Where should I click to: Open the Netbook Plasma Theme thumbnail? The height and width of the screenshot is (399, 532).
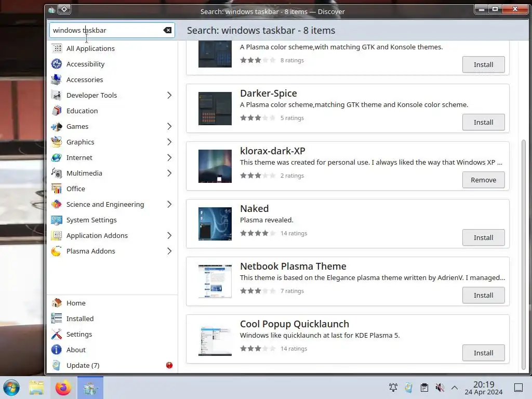tap(215, 282)
